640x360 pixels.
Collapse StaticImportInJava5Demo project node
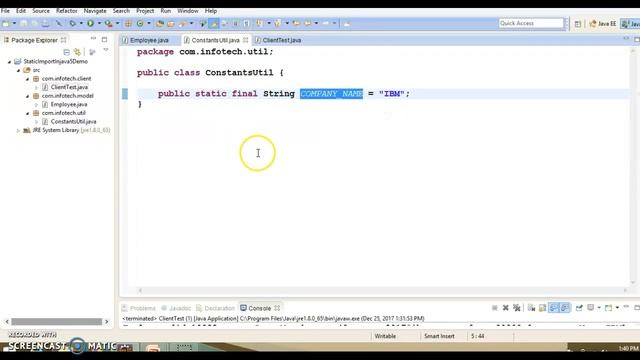coord(9,62)
